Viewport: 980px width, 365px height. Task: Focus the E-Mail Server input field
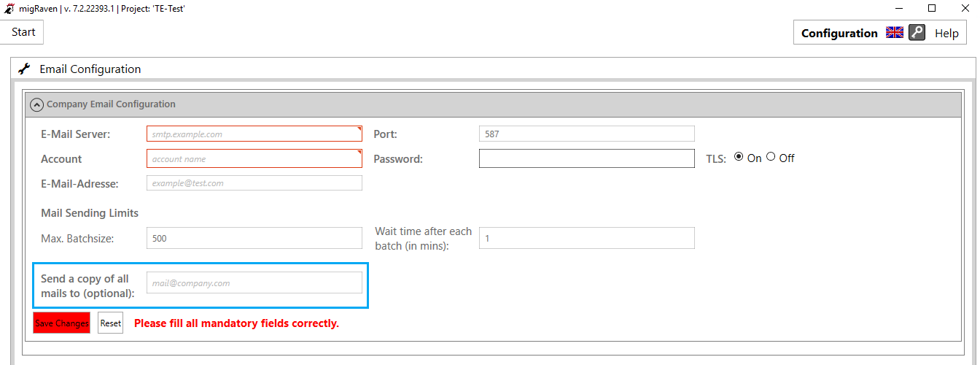pos(254,134)
